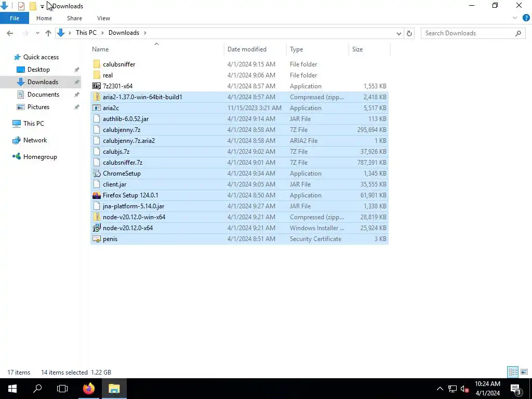Select the aria2-1.37.0-win-64bit-build1 zip icon
The width and height of the screenshot is (532, 399).
pyautogui.click(x=97, y=97)
